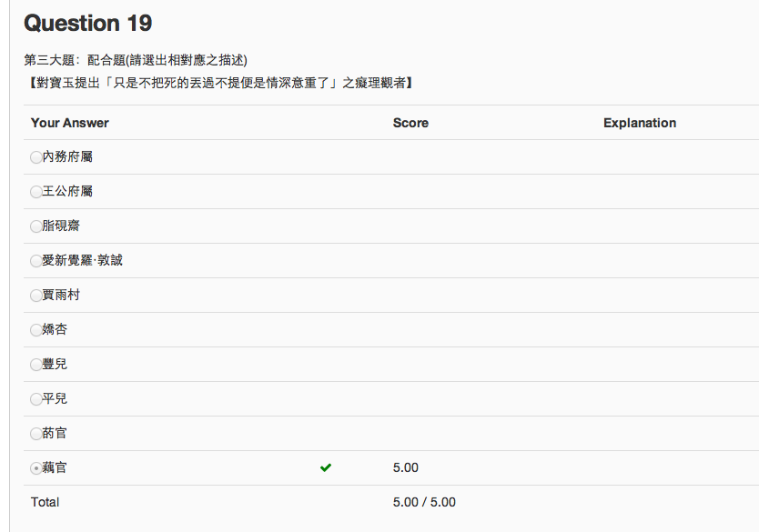Click the Score column header
This screenshot has width=759, height=532.
click(410, 123)
